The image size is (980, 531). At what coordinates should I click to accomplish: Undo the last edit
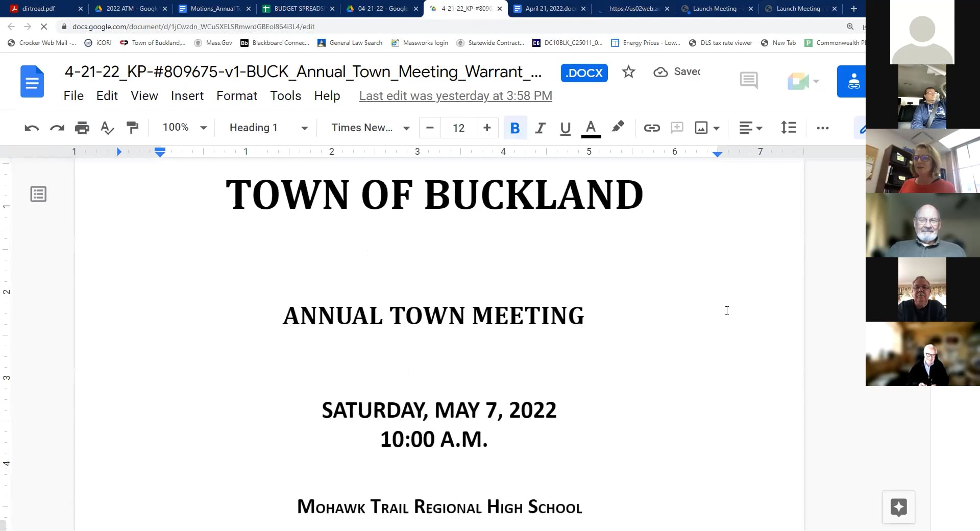tap(32, 128)
